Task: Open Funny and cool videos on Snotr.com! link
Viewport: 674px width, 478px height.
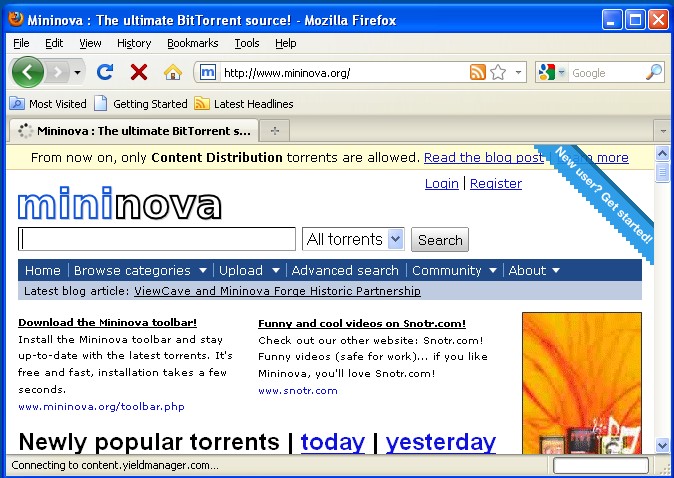Action: 362,323
